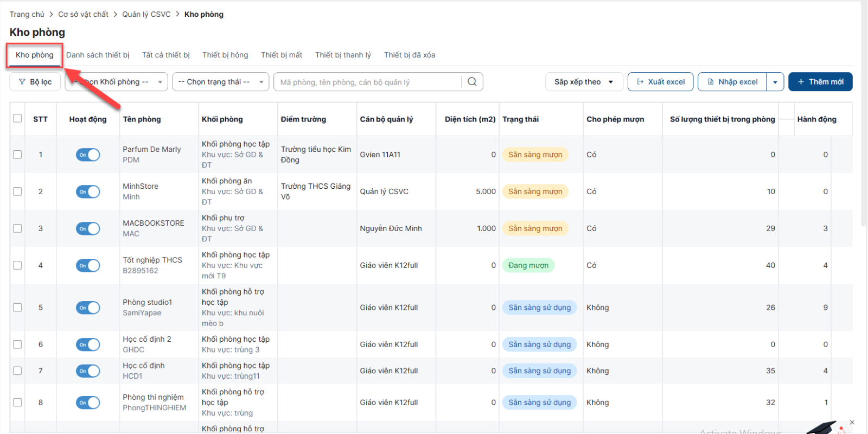Viewport: 868px width, 434px height.
Task: Open the Chọn trạng thái dropdown
Action: click(220, 82)
